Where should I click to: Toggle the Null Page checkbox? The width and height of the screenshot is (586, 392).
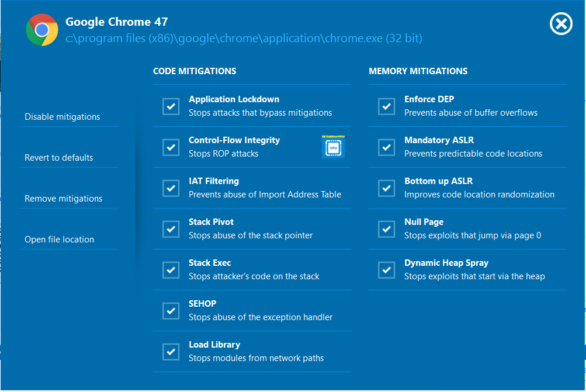point(386,229)
